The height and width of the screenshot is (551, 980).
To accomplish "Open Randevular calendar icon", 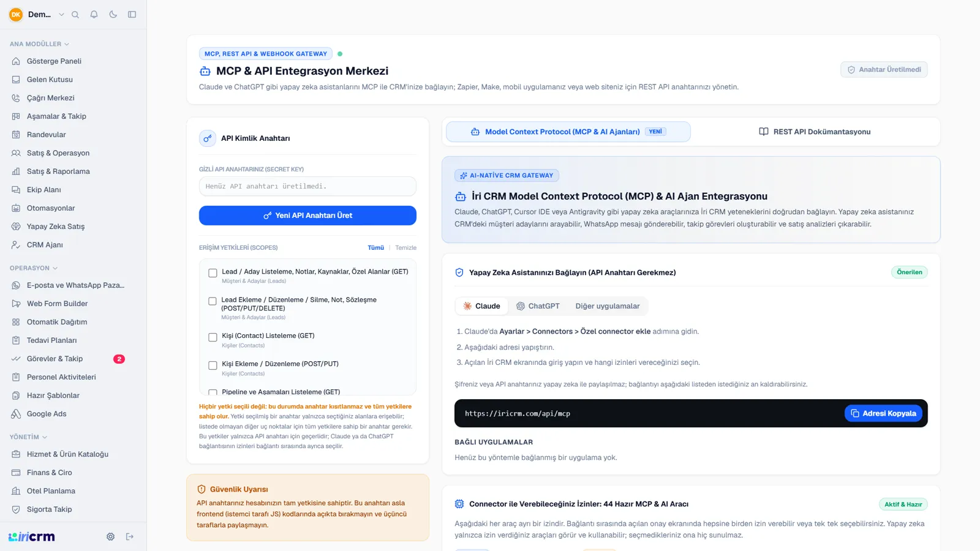I will point(16,135).
